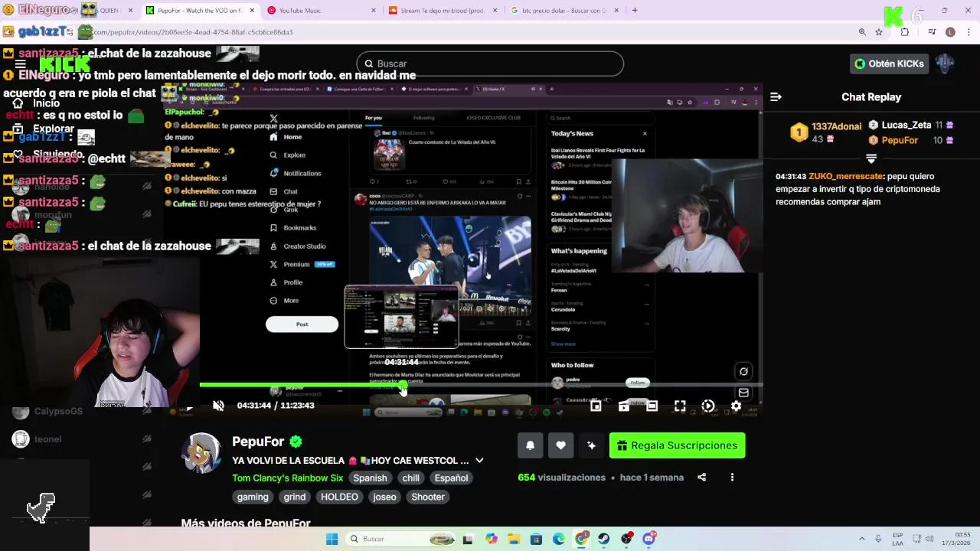Image resolution: width=980 pixels, height=551 pixels.
Task: Click the PepuFor channel name
Action: click(258, 442)
